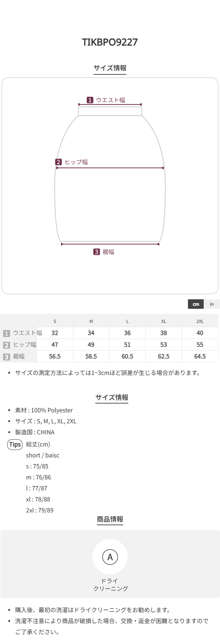Image resolution: width=220 pixels, height=644 pixels.
Task: Click the first サイズ情報 heading above diagram
Action: [110, 68]
